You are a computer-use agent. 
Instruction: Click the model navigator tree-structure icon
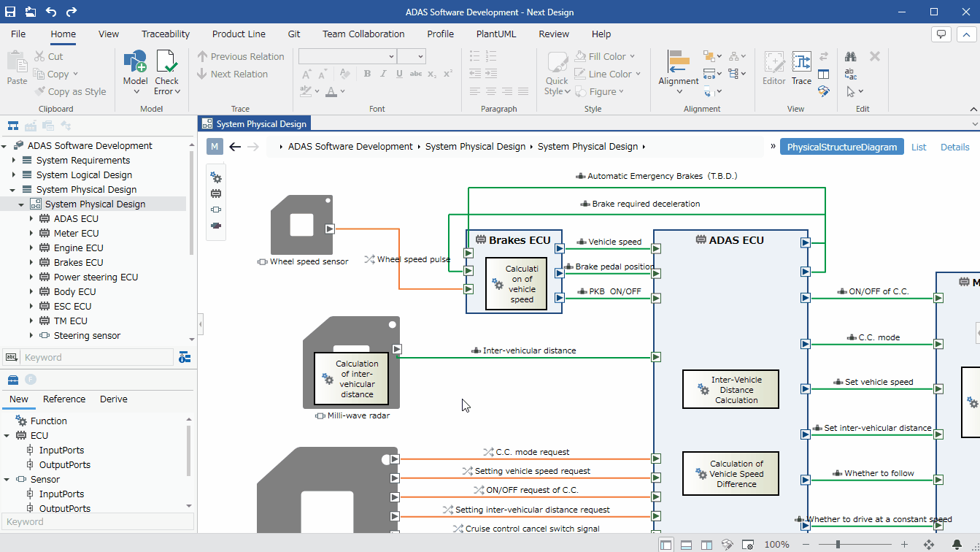pyautogui.click(x=12, y=126)
